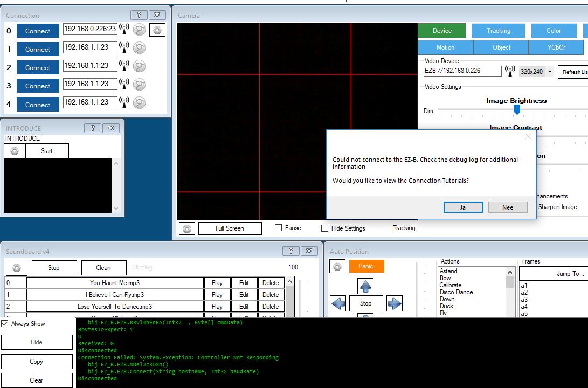The width and height of the screenshot is (588, 388).
Task: Click round browser icon for connection 0
Action: point(139,30)
